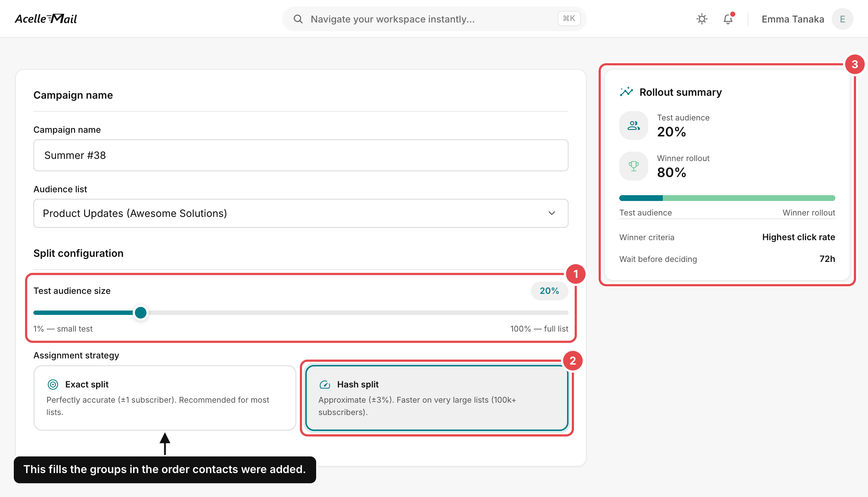This screenshot has height=497, width=868.
Task: Click the AcelleMail logo
Action: coord(46,19)
